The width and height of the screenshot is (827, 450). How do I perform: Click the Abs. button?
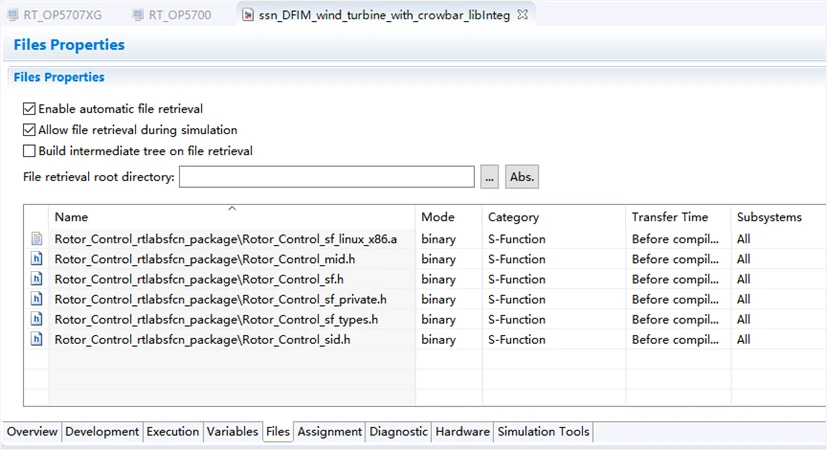coord(522,177)
